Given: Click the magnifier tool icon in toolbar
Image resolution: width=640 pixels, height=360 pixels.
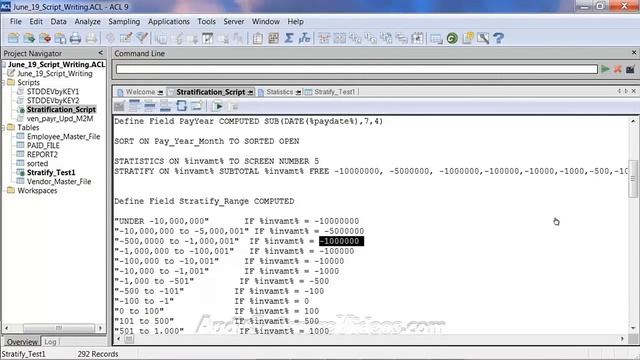Looking at the screenshot, I should (x=483, y=38).
